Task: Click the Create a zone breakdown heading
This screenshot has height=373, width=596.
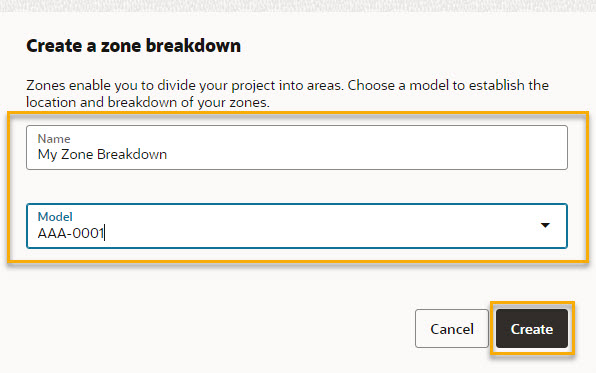Action: (x=133, y=46)
